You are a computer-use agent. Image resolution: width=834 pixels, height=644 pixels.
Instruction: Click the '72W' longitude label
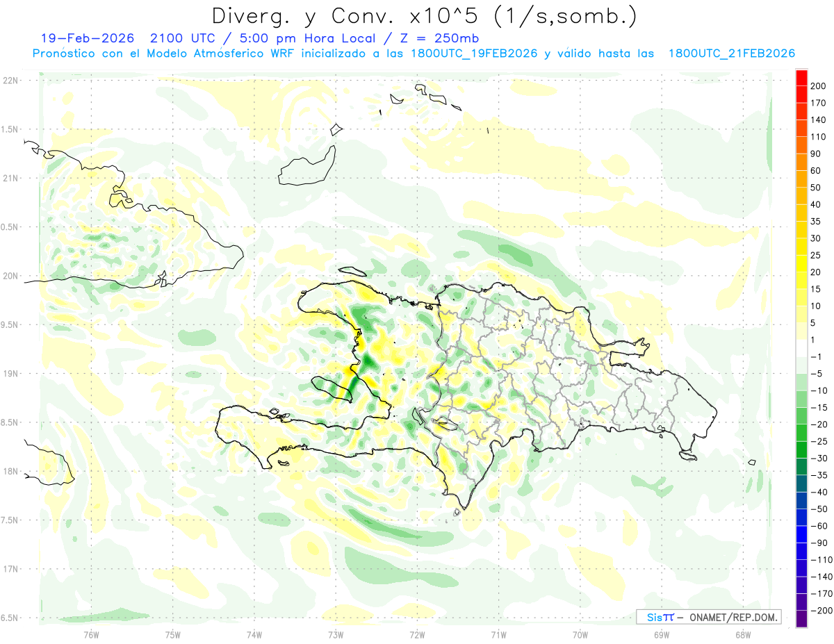click(417, 634)
